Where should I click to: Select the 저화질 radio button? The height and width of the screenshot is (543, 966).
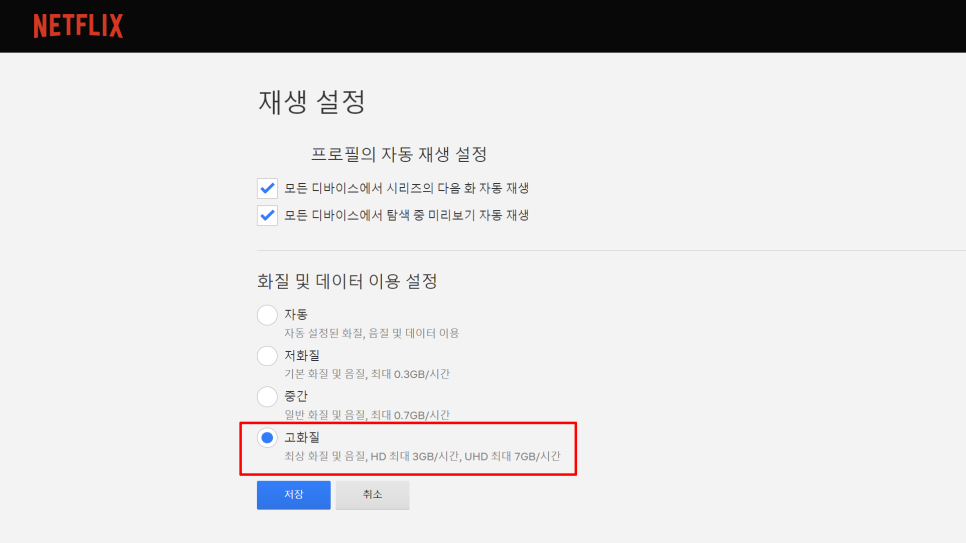[267, 356]
